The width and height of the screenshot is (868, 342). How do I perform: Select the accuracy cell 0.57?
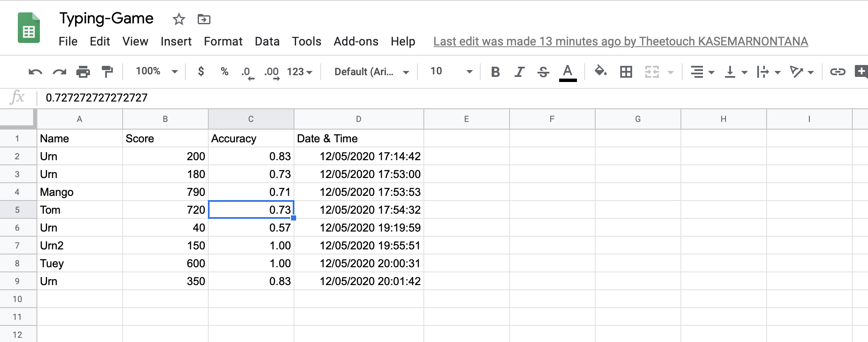coord(251,228)
